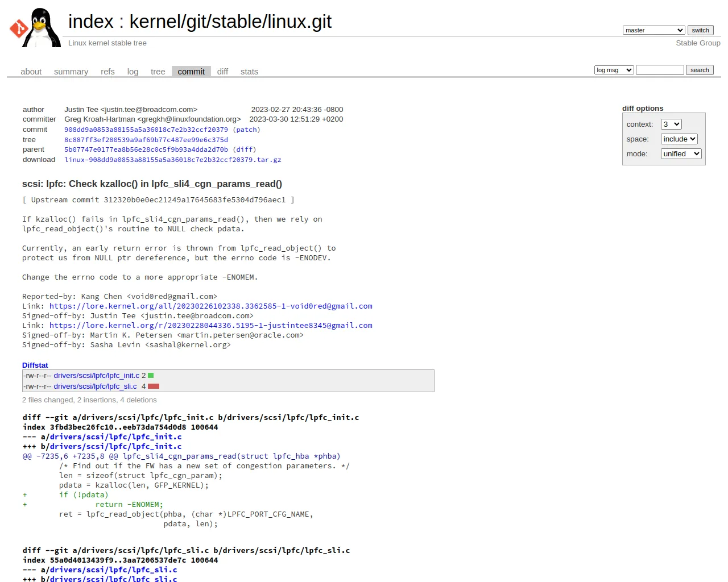728x582 pixels.
Task: Click the Diffstat heading link
Action: [x=35, y=365]
